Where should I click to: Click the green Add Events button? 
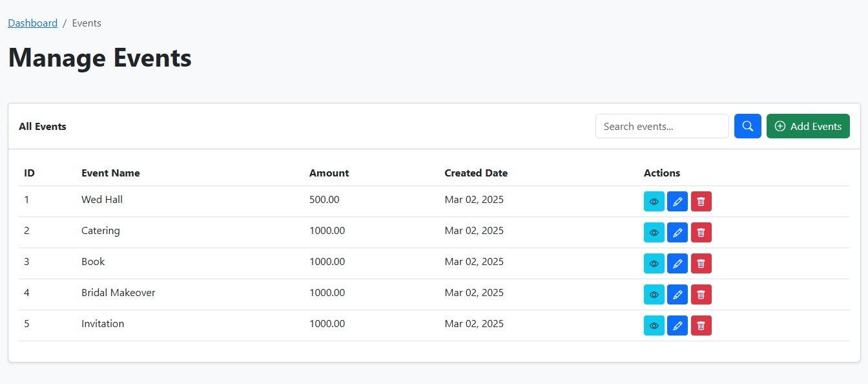coord(807,126)
